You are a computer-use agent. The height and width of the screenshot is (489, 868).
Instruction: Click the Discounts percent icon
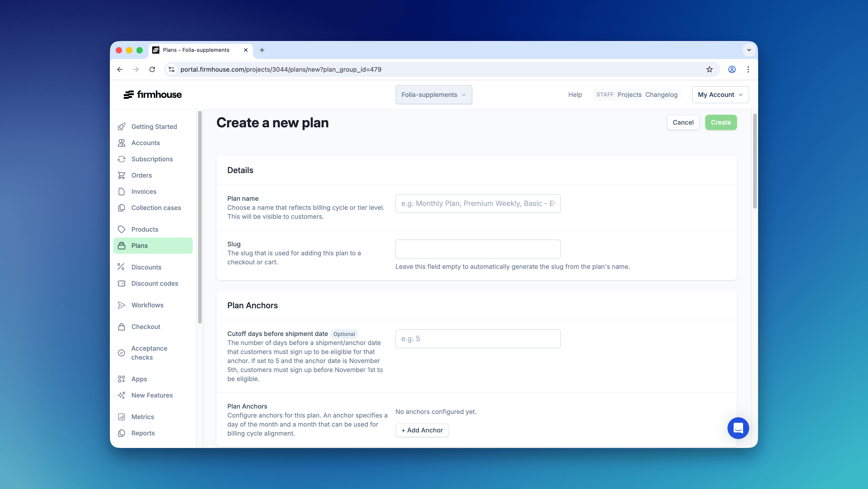(x=121, y=267)
